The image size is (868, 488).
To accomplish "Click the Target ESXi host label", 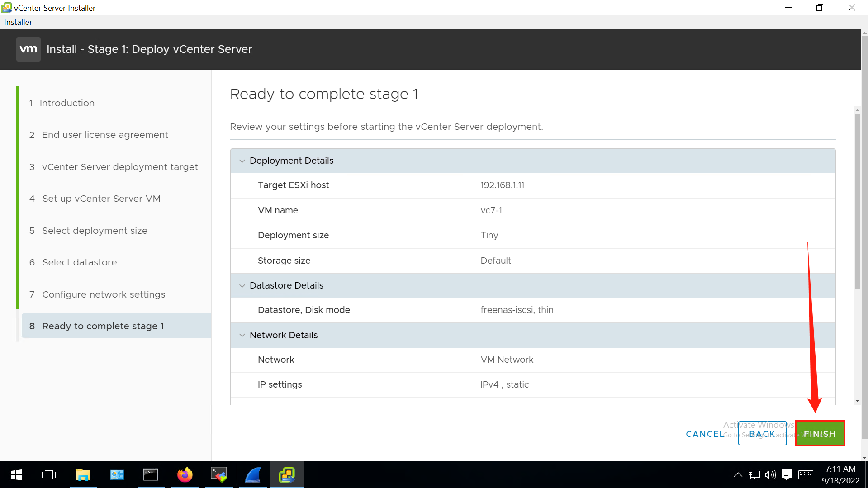I will point(293,185).
